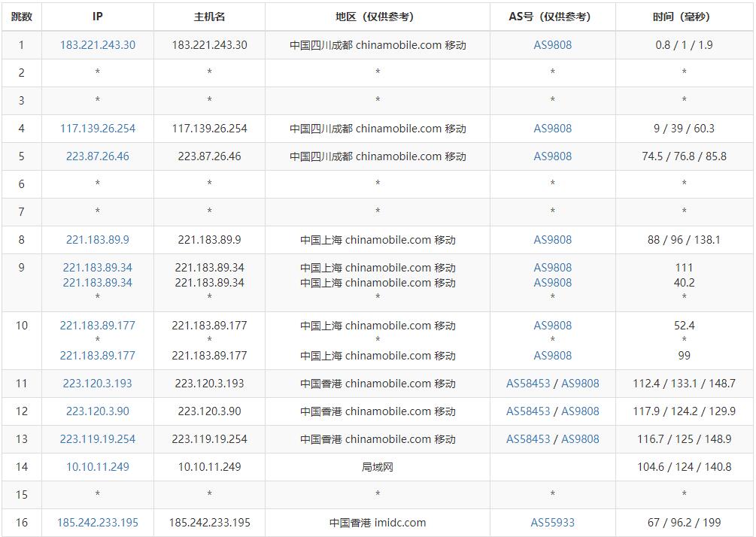Click the IP column header

(x=97, y=17)
